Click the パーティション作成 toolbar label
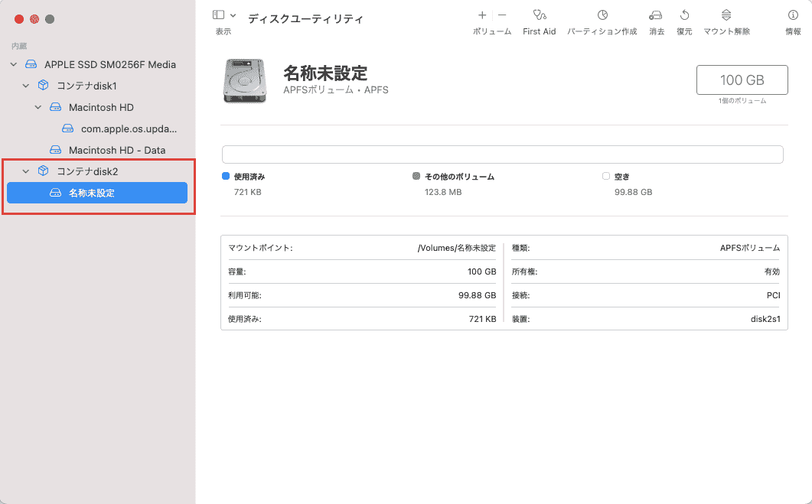 pos(602,31)
